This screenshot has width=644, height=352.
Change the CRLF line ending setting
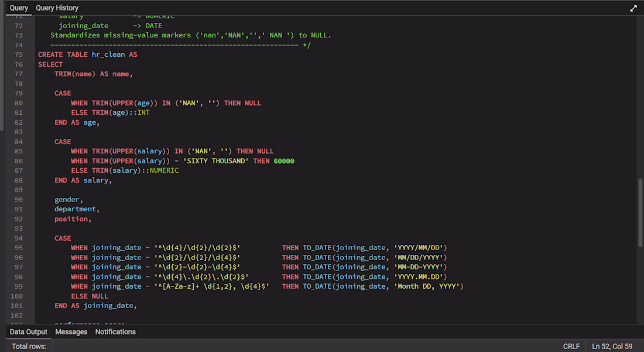click(571, 347)
